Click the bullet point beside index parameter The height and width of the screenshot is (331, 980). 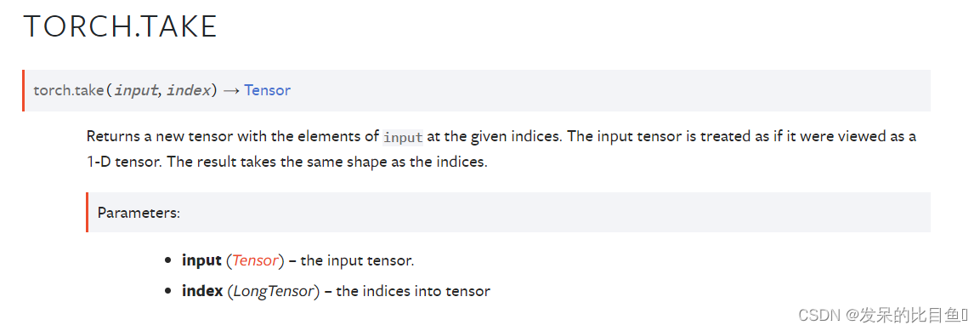[x=167, y=291]
